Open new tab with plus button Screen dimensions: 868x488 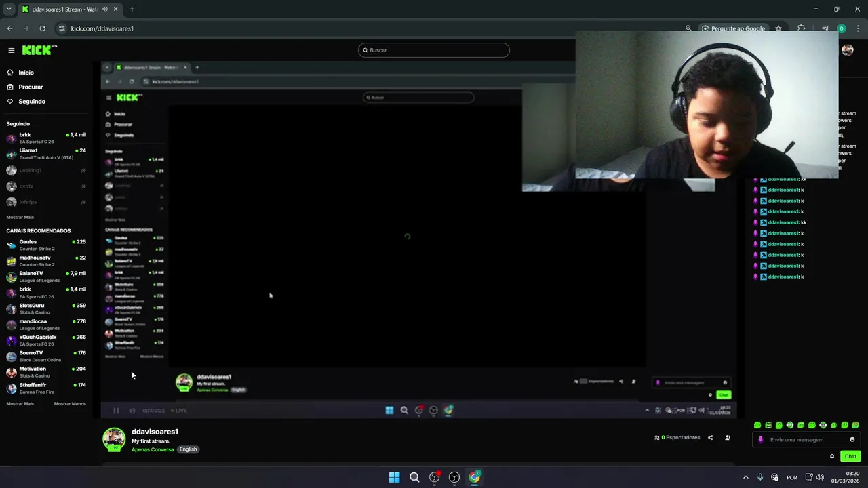(x=132, y=9)
